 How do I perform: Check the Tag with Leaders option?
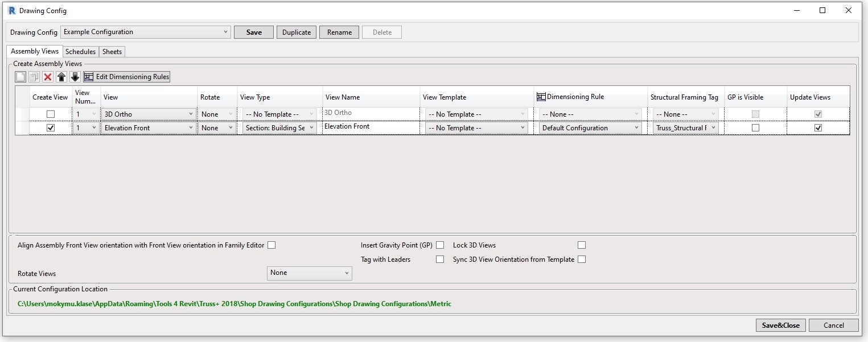(440, 259)
